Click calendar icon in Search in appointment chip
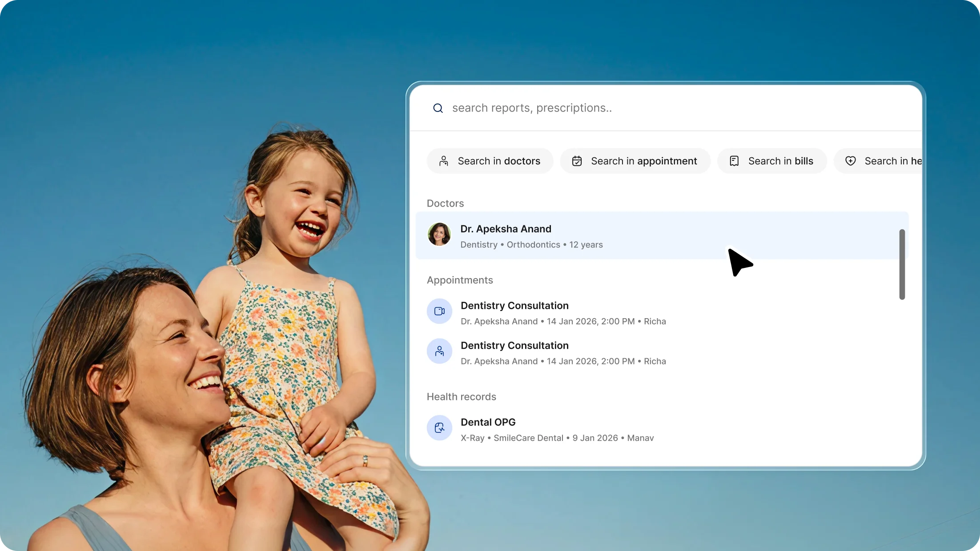This screenshot has height=551, width=980. click(577, 161)
